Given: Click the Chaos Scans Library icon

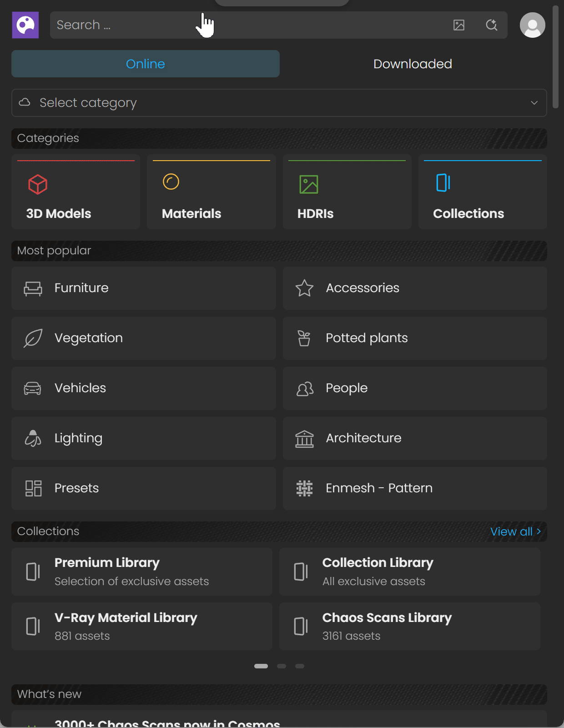Looking at the screenshot, I should pyautogui.click(x=301, y=626).
